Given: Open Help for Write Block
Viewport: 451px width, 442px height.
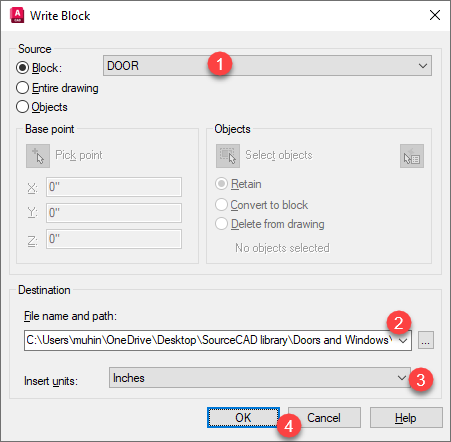Looking at the screenshot, I should coord(406,417).
